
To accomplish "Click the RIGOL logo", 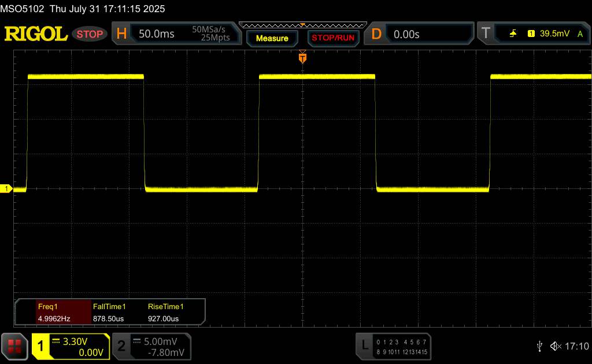I will pyautogui.click(x=36, y=34).
